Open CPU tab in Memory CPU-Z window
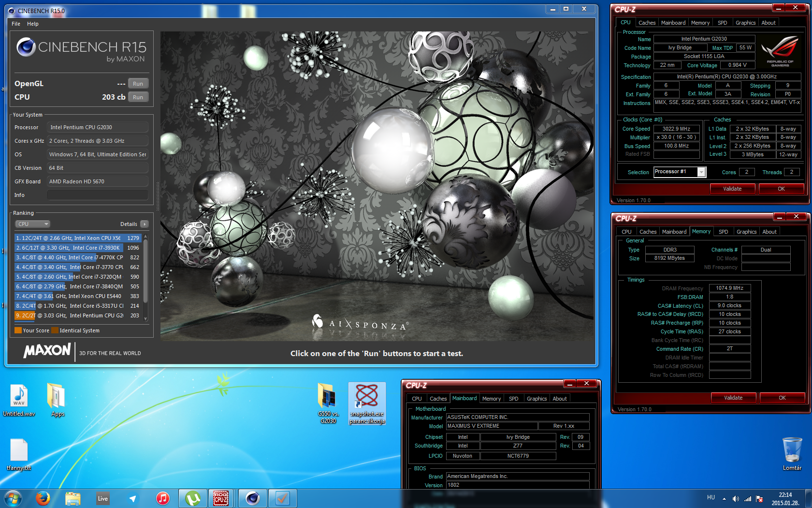812x508 pixels. [x=626, y=232]
